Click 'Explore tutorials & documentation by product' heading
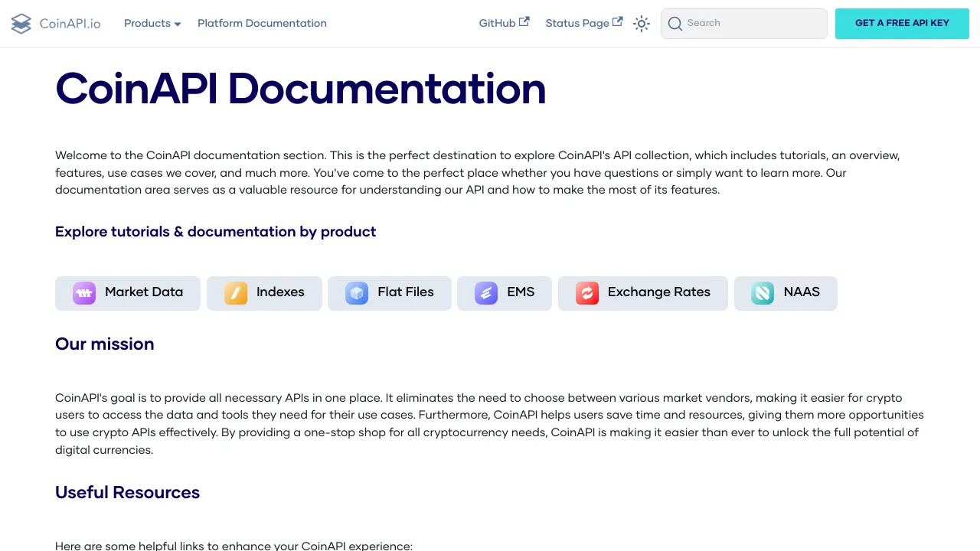Screen dimensions: 980x551 pyautogui.click(x=216, y=232)
